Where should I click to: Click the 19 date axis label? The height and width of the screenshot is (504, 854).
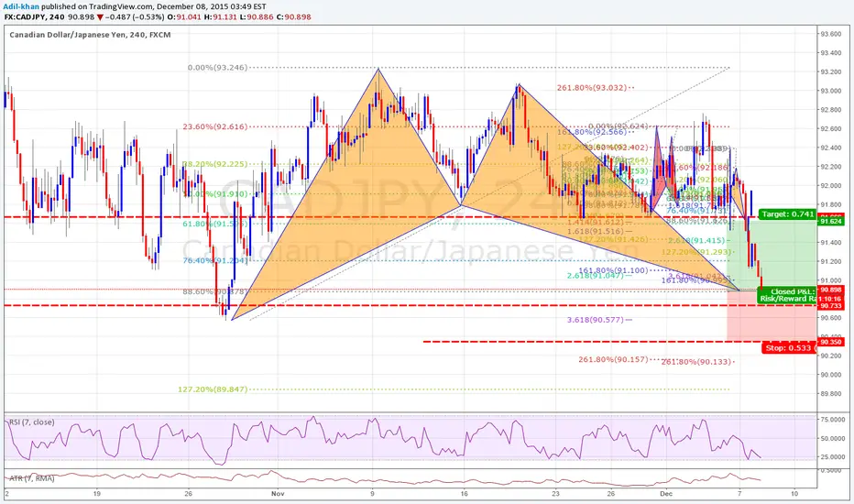click(x=97, y=494)
